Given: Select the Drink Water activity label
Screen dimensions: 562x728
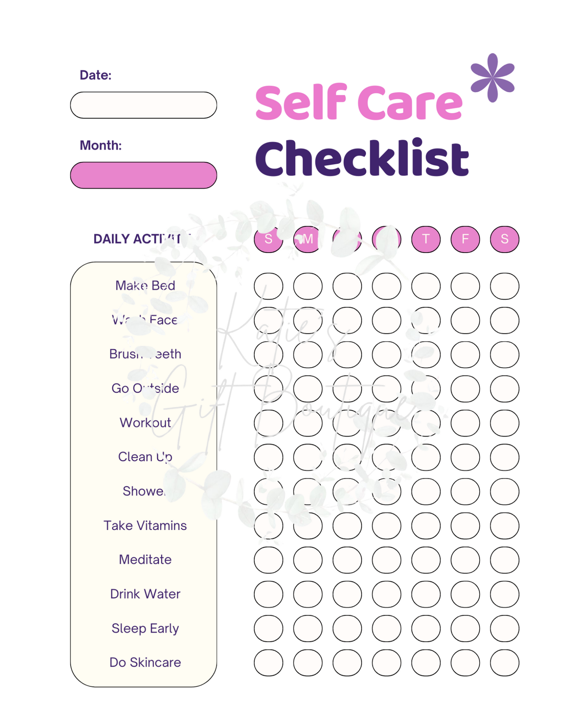Looking at the screenshot, I should (x=145, y=594).
